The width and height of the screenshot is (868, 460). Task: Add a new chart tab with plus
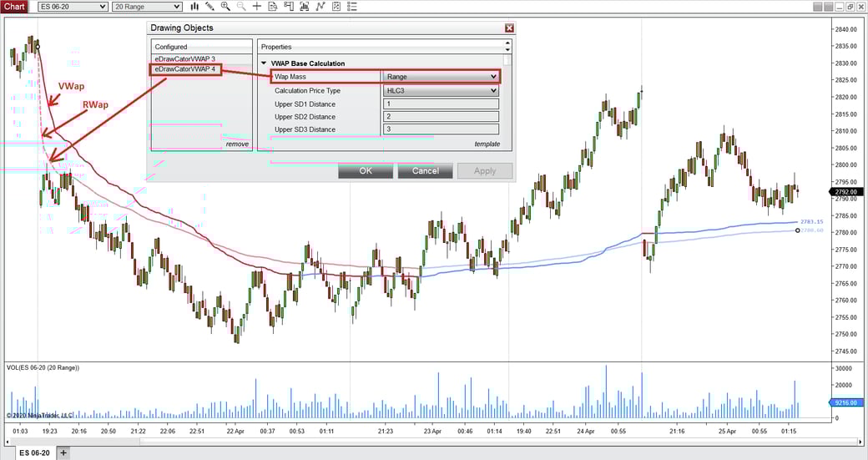[63, 452]
